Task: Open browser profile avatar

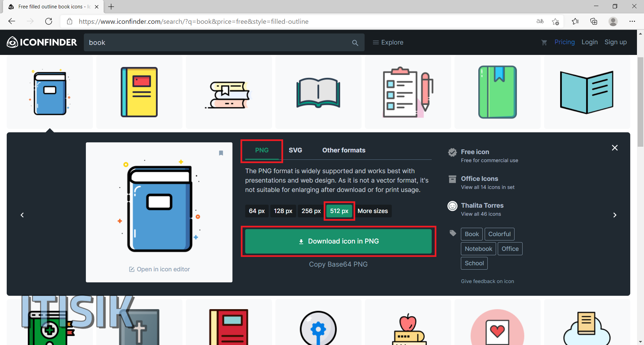Action: (x=613, y=21)
